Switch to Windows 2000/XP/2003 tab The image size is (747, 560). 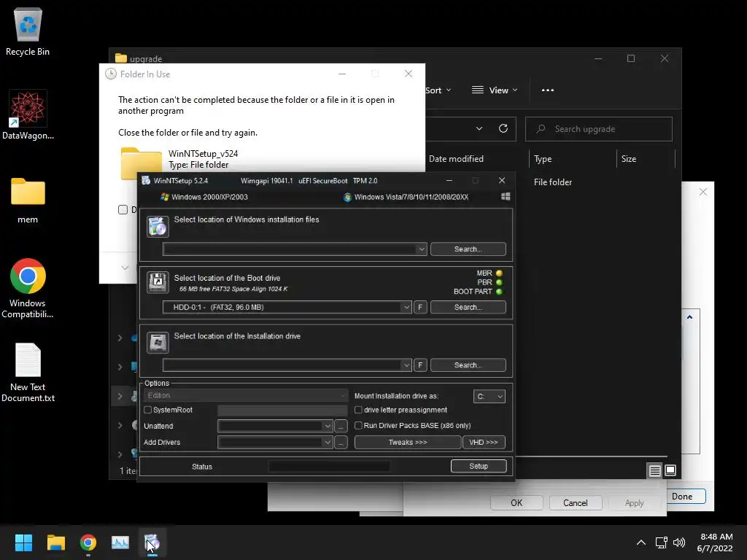(204, 197)
